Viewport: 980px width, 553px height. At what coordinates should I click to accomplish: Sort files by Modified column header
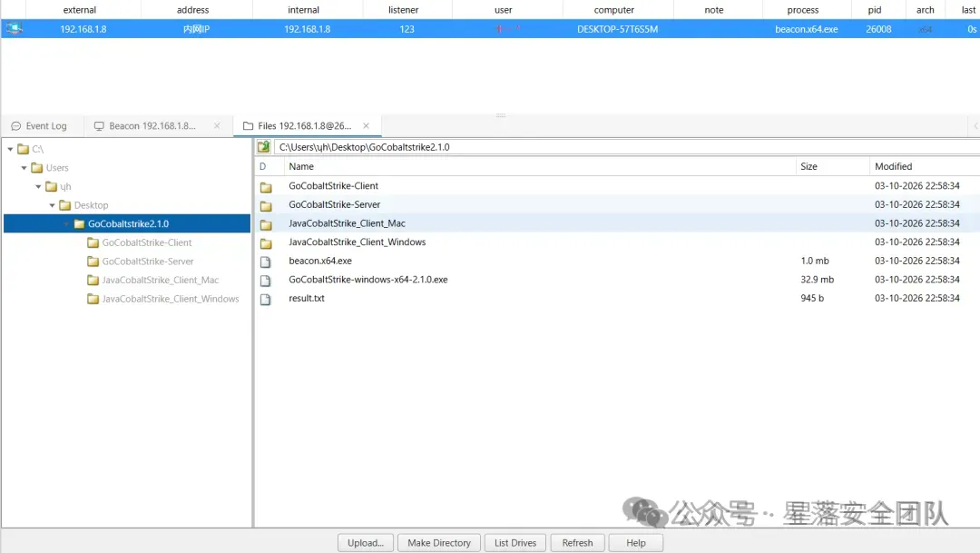pos(925,166)
